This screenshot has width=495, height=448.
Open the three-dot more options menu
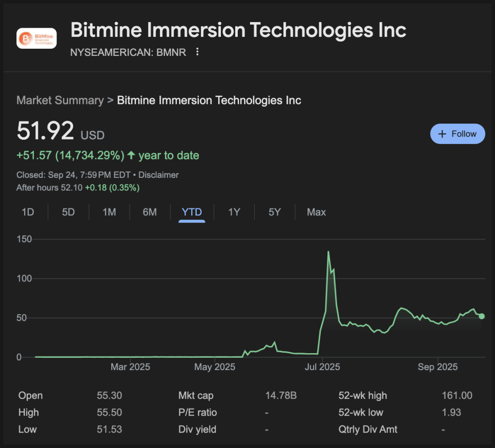197,52
